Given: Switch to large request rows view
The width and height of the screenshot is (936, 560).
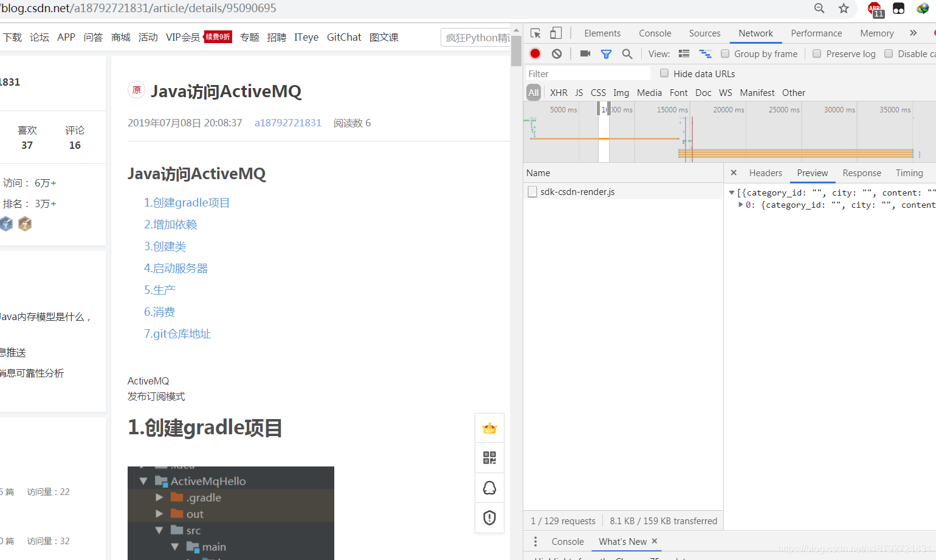Looking at the screenshot, I should (684, 53).
